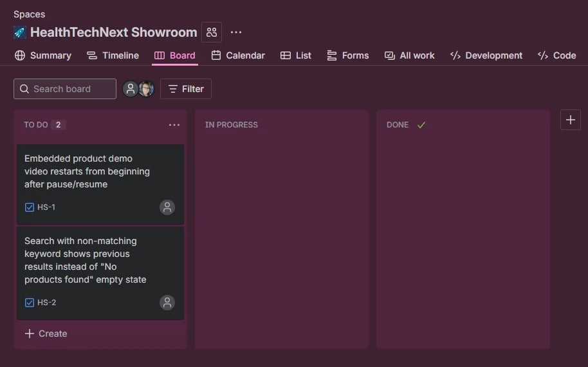Image resolution: width=588 pixels, height=367 pixels.
Task: Click the Spaces breadcrumb link
Action: tap(29, 14)
